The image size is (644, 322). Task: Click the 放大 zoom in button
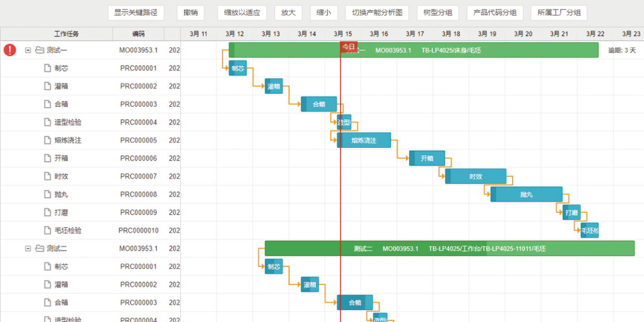pyautogui.click(x=289, y=13)
